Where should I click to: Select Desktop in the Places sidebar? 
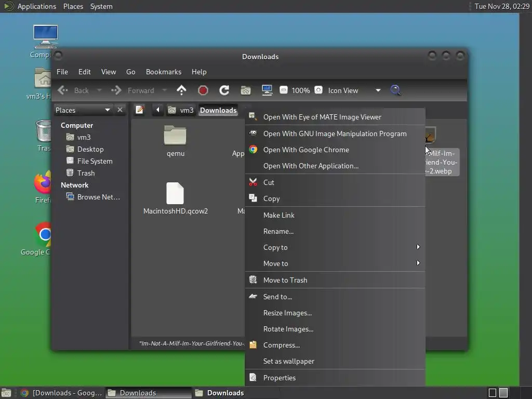(90, 149)
